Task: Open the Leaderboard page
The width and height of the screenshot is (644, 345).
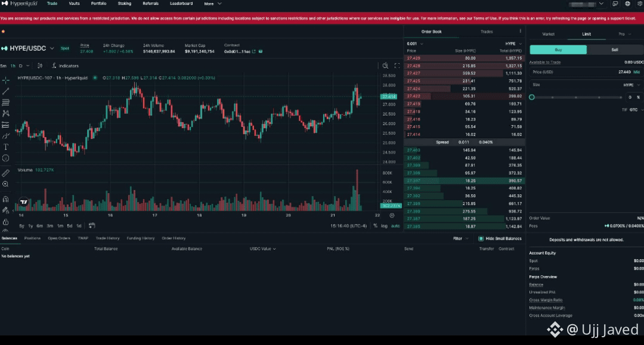Action: [x=181, y=4]
